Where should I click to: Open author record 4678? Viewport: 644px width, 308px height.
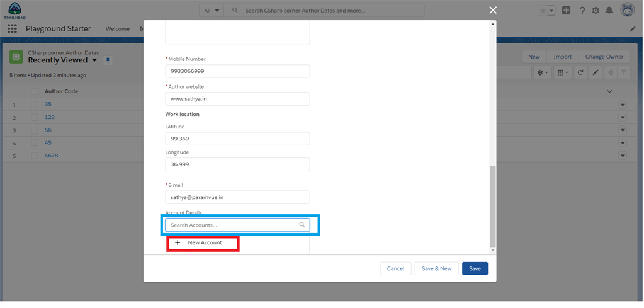(x=52, y=156)
